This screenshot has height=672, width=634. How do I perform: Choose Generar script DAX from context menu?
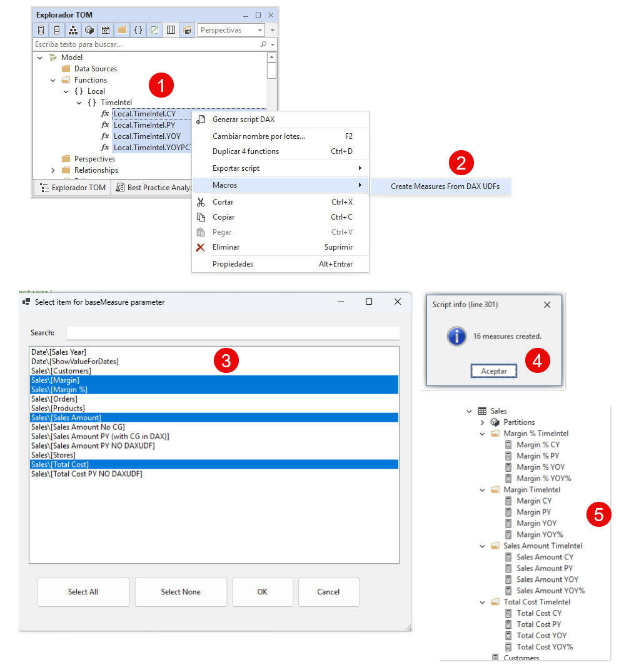(280, 120)
